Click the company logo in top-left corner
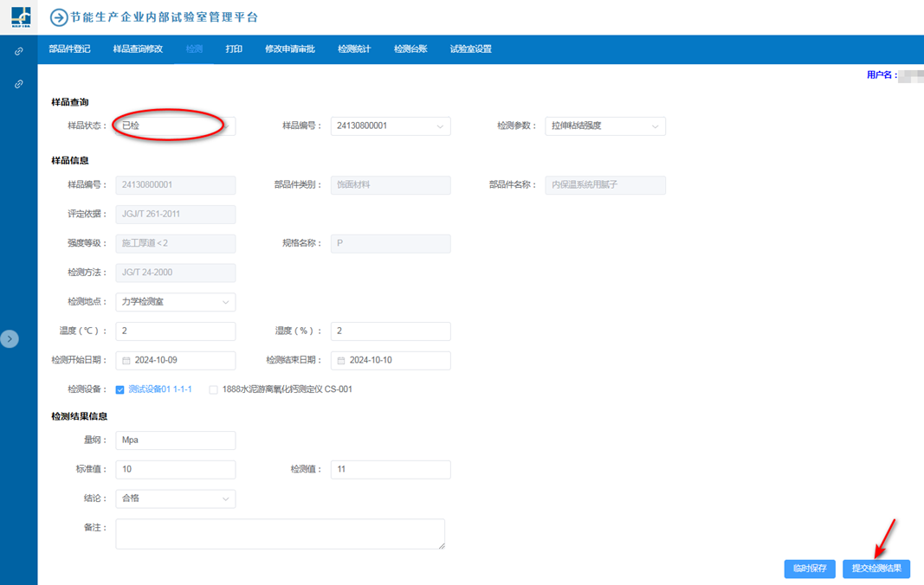Screen dimensions: 924x585 coord(19,16)
